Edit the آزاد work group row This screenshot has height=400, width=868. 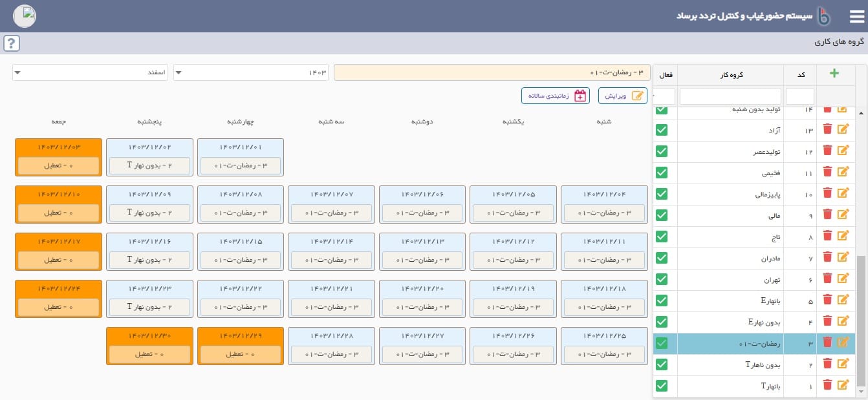[x=843, y=129]
